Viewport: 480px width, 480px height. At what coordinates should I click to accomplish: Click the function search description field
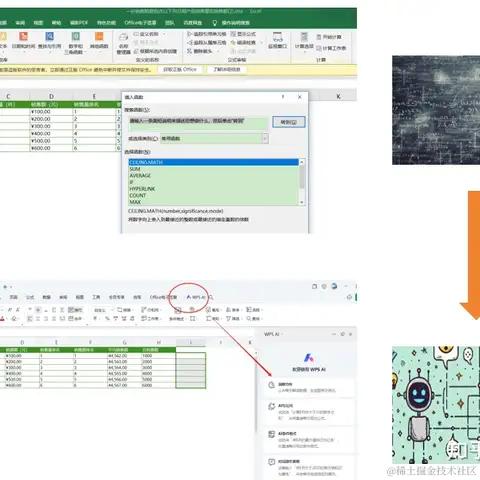pyautogui.click(x=198, y=123)
